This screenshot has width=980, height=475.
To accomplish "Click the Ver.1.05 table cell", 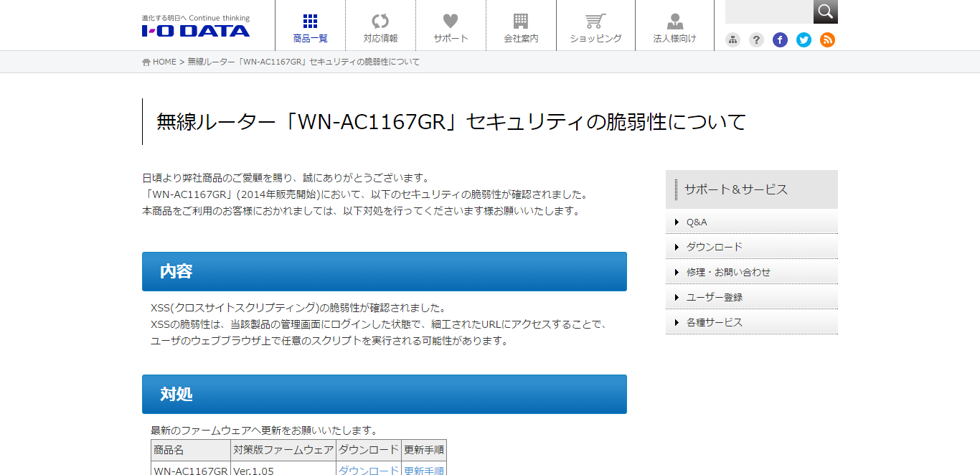I will pos(283,469).
